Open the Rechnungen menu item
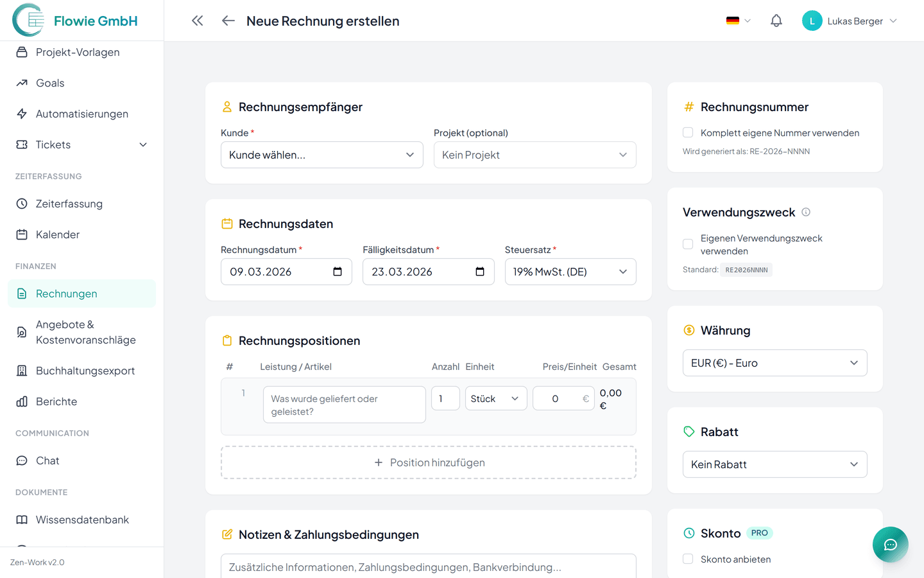924x578 pixels. tap(67, 293)
